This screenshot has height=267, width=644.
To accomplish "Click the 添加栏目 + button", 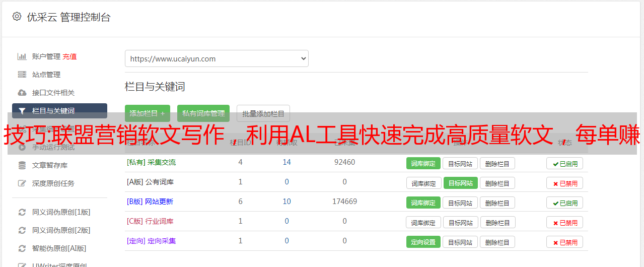I will [x=148, y=113].
